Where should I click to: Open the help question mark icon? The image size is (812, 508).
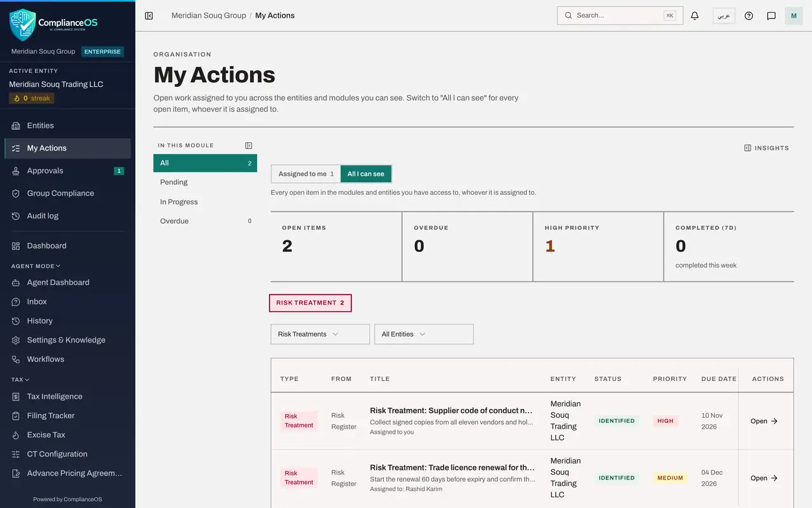coord(749,15)
